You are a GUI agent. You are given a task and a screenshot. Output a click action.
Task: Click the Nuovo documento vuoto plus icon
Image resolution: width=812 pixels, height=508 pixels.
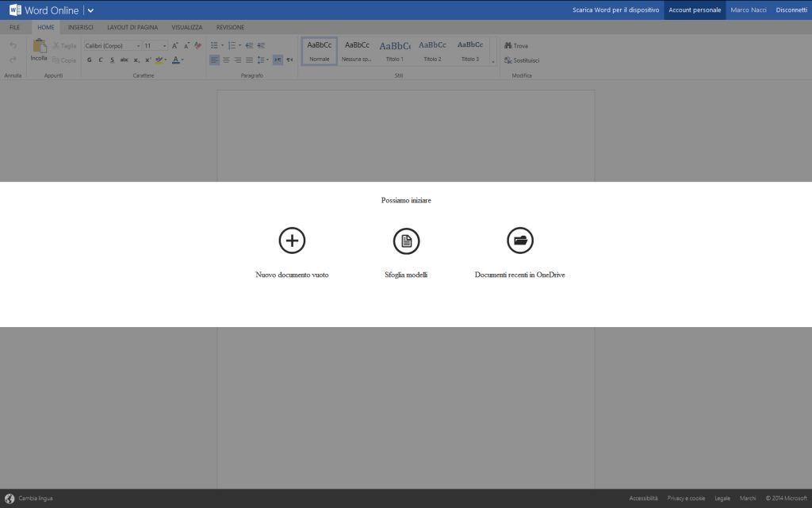292,241
